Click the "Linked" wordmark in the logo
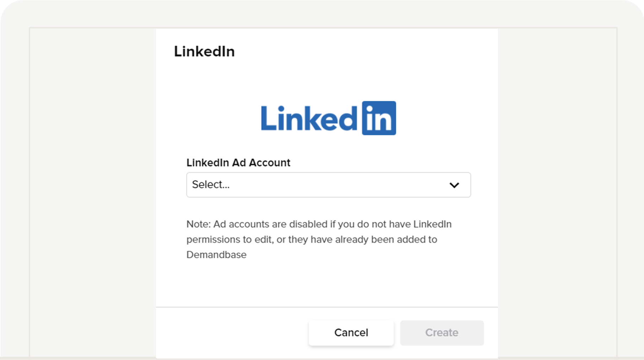 308,119
